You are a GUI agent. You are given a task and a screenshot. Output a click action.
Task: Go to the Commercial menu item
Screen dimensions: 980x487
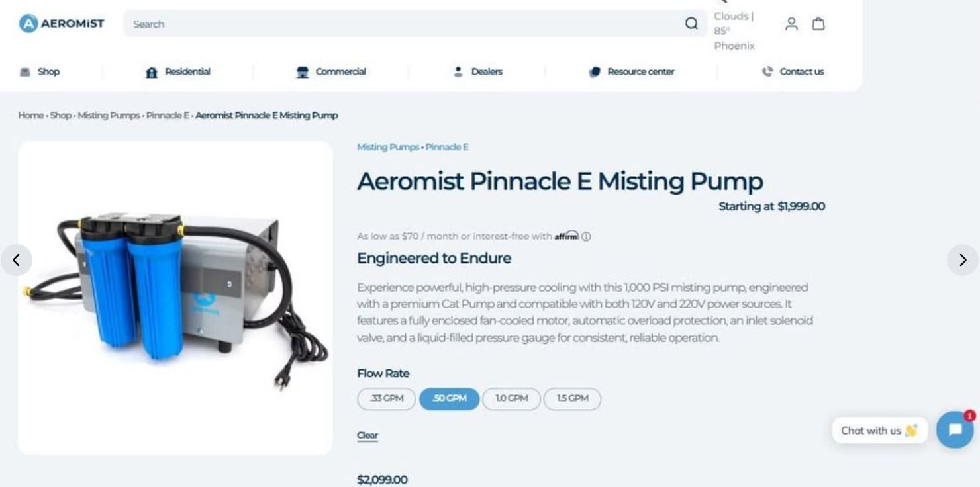(331, 72)
